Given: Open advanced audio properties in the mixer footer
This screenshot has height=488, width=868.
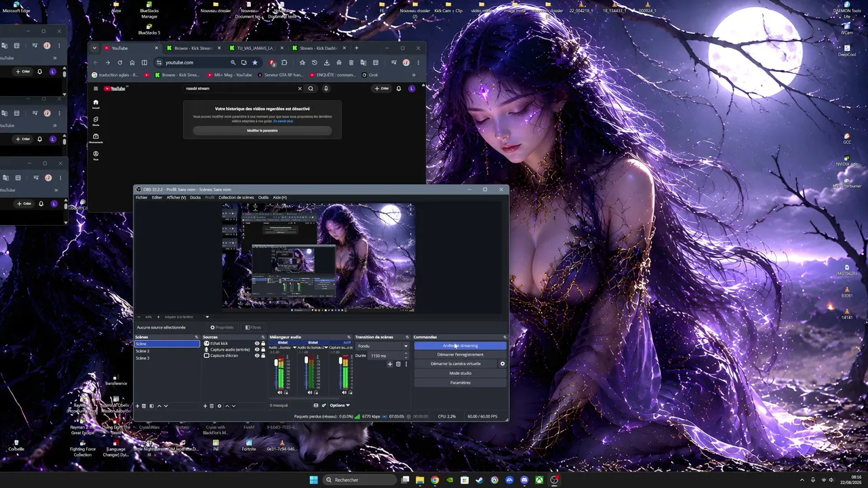Looking at the screenshot, I should tap(323, 405).
